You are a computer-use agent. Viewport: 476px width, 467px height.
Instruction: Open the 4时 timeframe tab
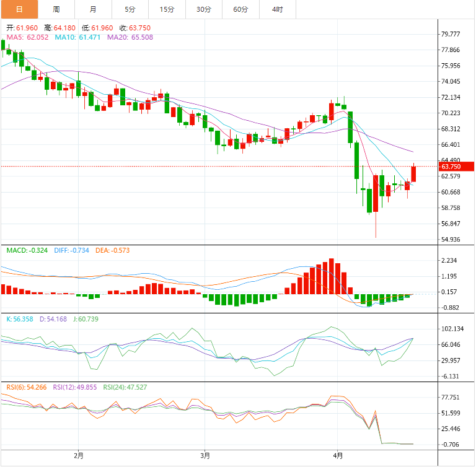278,9
